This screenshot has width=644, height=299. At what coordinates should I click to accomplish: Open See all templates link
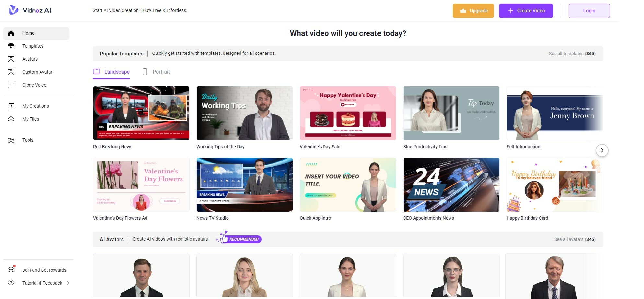[x=572, y=54]
